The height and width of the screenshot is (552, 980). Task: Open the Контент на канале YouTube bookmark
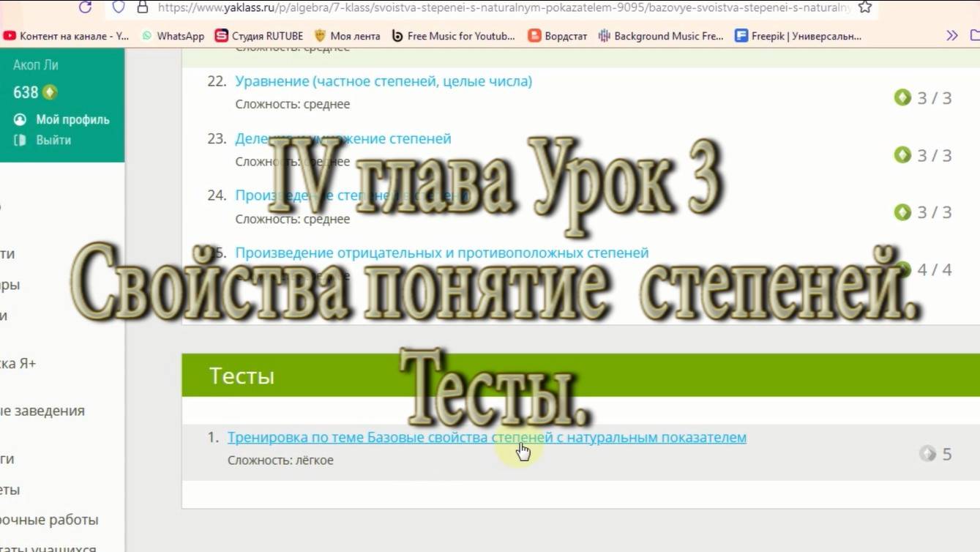(67, 35)
